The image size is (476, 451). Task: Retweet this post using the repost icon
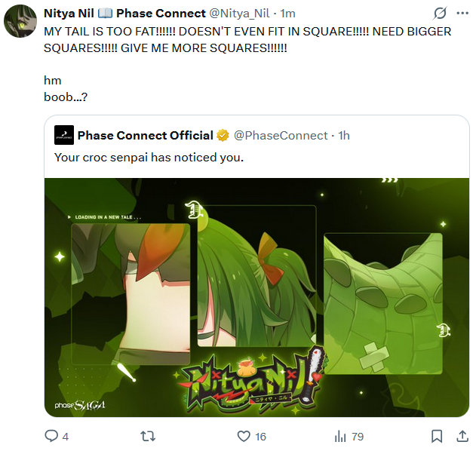tap(148, 437)
